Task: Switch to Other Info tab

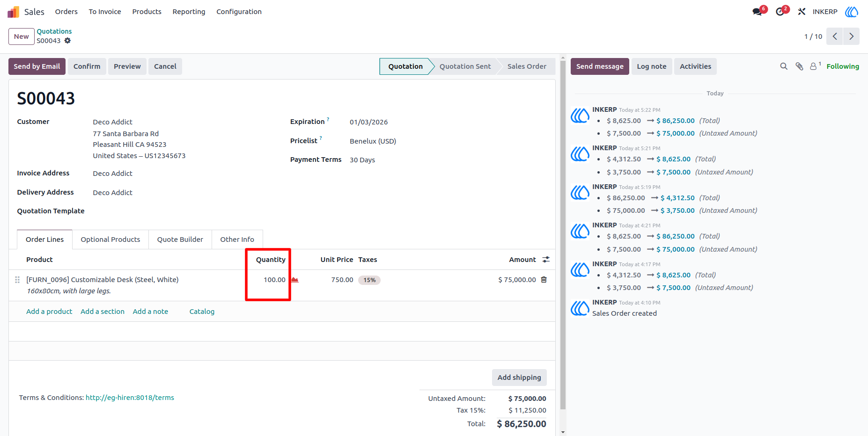Action: [237, 240]
